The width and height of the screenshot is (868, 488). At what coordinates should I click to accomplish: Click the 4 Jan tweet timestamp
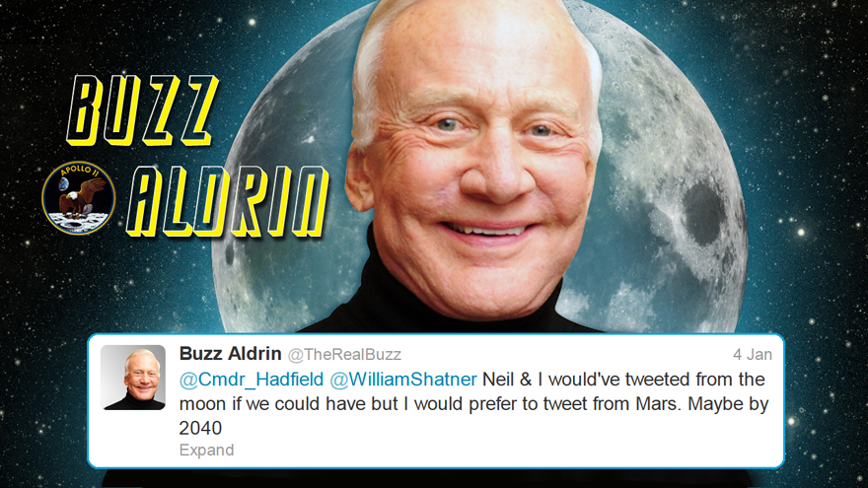pos(753,354)
